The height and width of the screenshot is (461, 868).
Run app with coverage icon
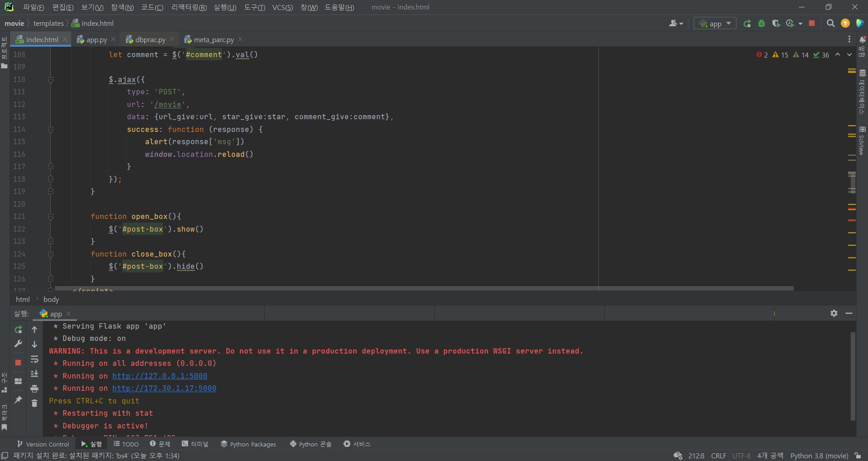pyautogui.click(x=776, y=24)
